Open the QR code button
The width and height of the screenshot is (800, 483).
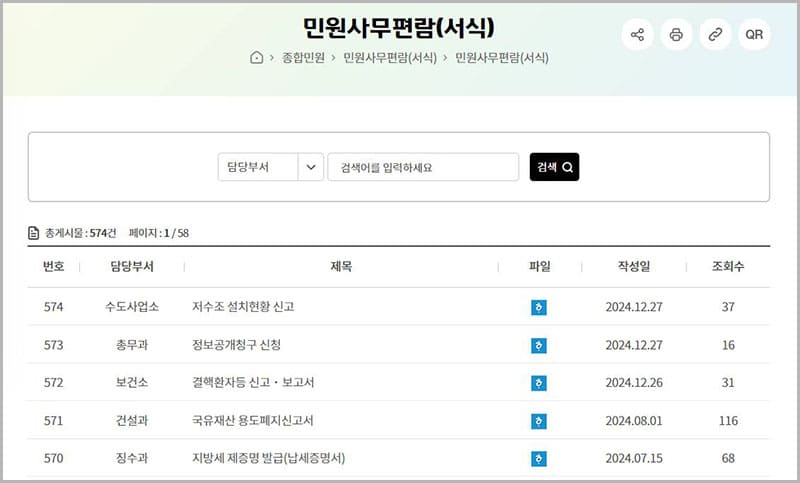754,34
